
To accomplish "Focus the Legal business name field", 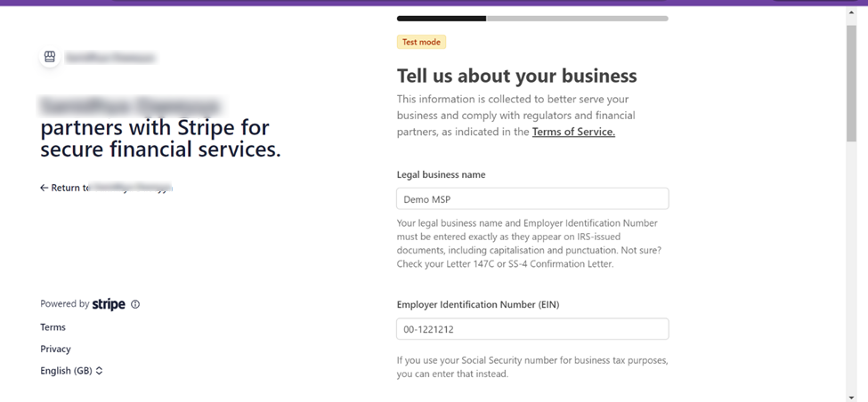I will pos(531,199).
